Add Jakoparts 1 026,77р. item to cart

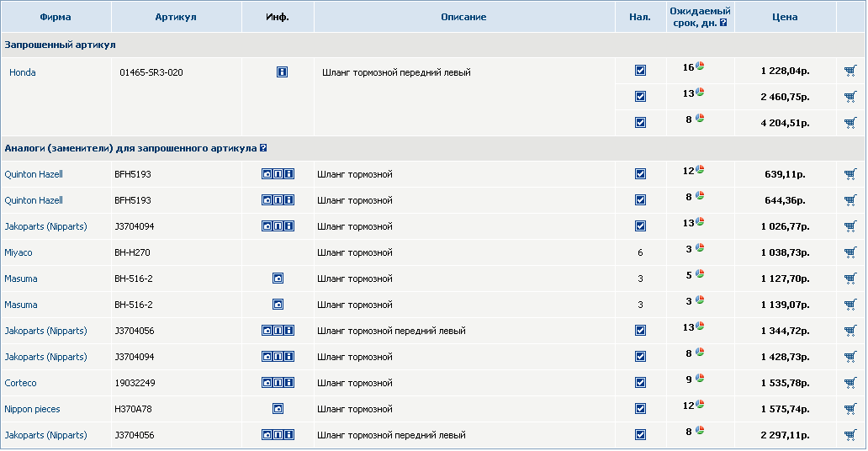(850, 226)
